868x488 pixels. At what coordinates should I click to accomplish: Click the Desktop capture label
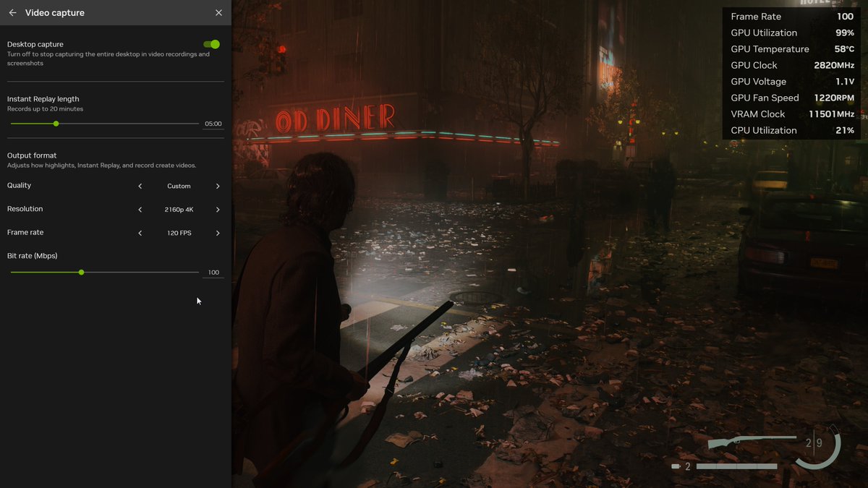coord(35,44)
